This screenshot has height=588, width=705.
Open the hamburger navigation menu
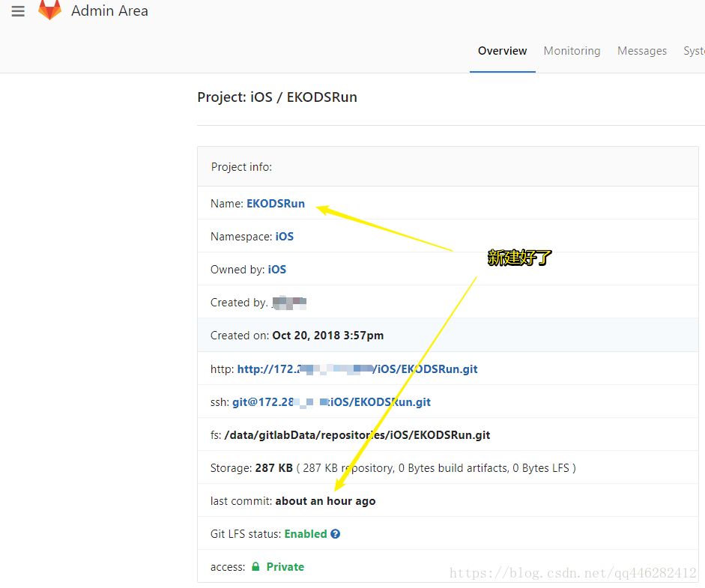18,10
